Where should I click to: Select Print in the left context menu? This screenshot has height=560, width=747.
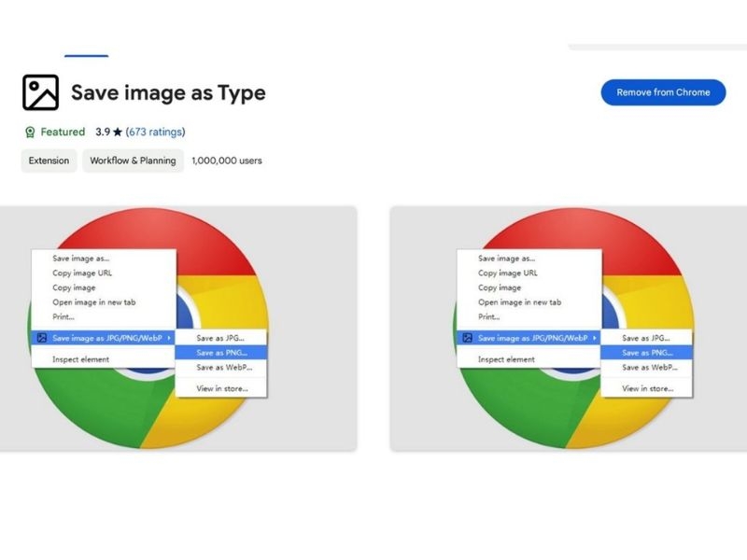[64, 316]
